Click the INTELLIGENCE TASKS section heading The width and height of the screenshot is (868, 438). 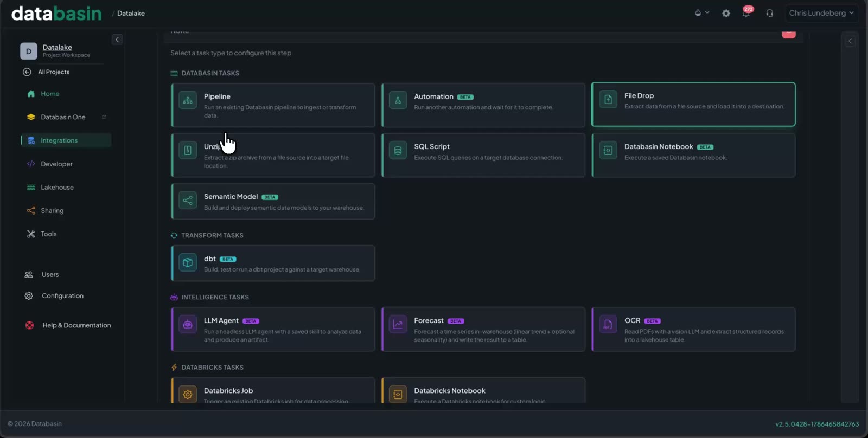(x=215, y=297)
